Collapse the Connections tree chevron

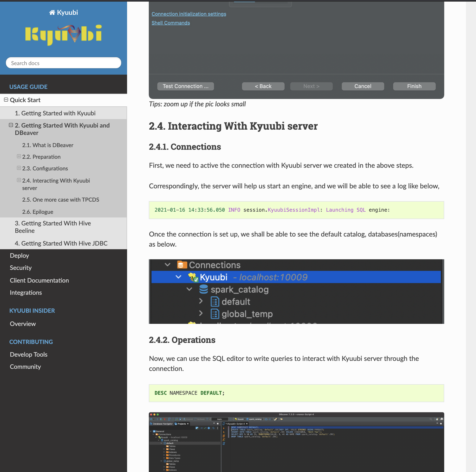coord(167,265)
